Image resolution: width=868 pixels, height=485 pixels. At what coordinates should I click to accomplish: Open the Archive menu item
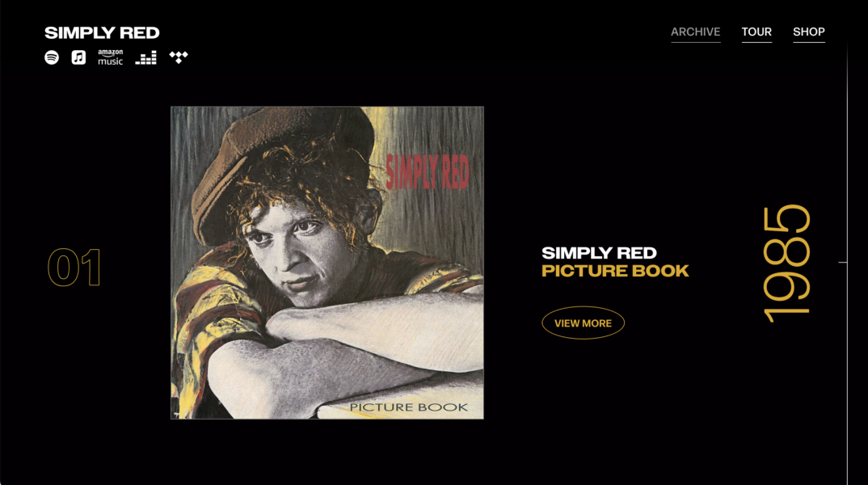coord(695,32)
